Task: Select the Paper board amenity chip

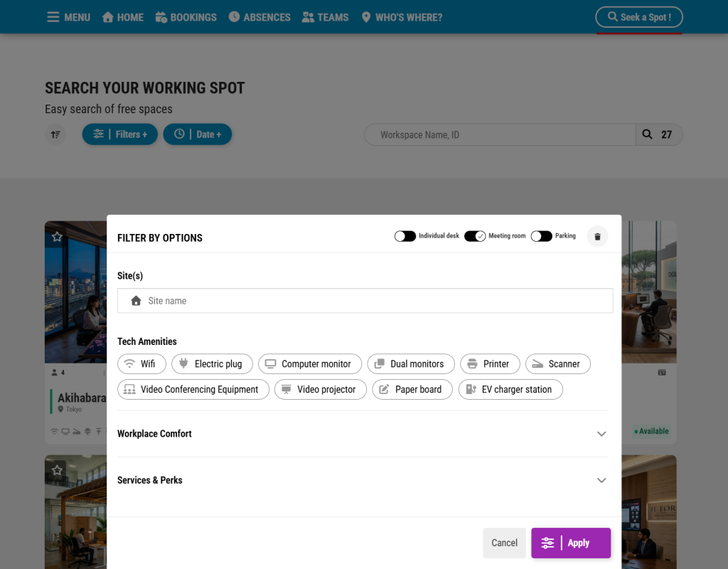Action: pos(412,389)
